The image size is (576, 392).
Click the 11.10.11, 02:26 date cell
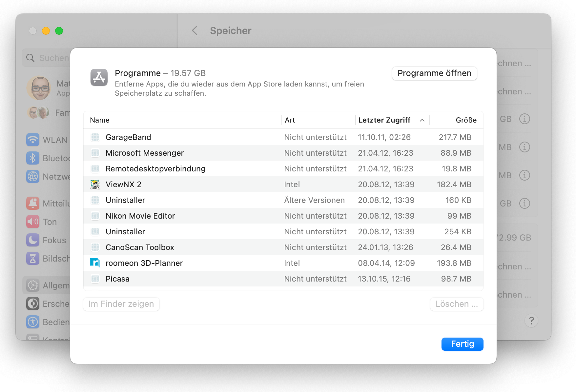click(384, 137)
